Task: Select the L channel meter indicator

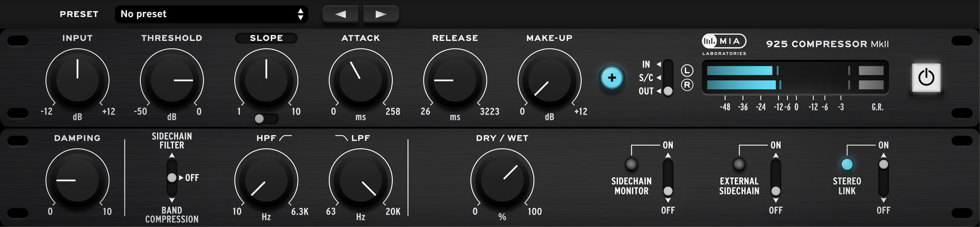Action: 687,71
